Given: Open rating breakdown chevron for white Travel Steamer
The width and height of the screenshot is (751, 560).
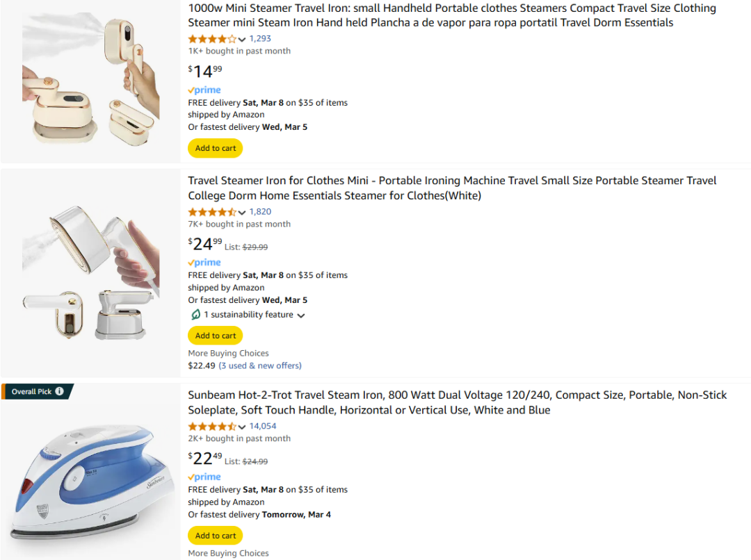Looking at the screenshot, I should tap(242, 213).
